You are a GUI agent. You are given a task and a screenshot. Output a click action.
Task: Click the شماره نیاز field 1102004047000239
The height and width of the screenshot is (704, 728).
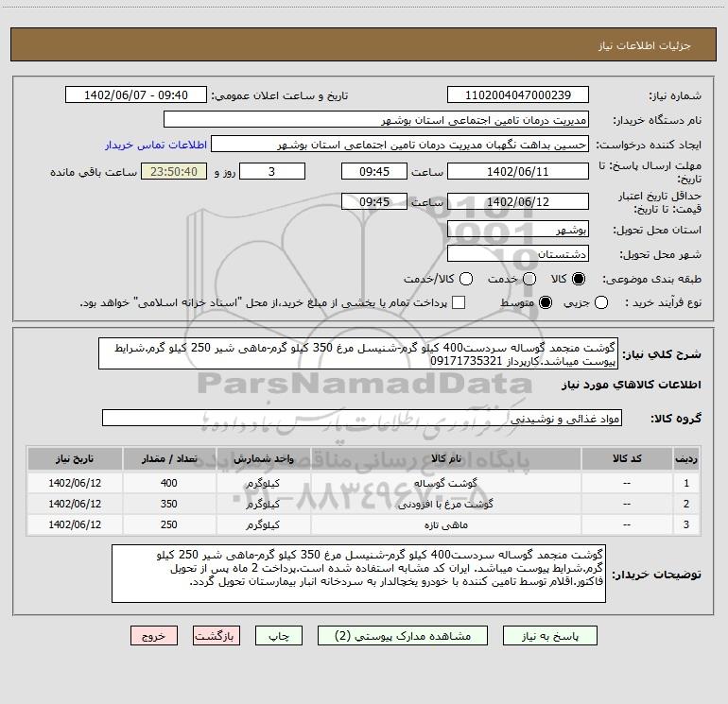click(x=518, y=95)
